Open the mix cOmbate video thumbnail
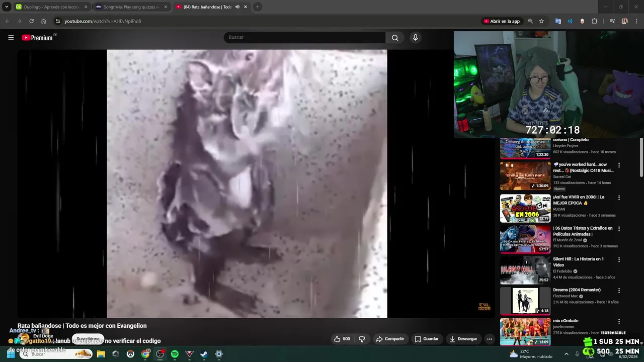The width and height of the screenshot is (644, 362). 525,331
